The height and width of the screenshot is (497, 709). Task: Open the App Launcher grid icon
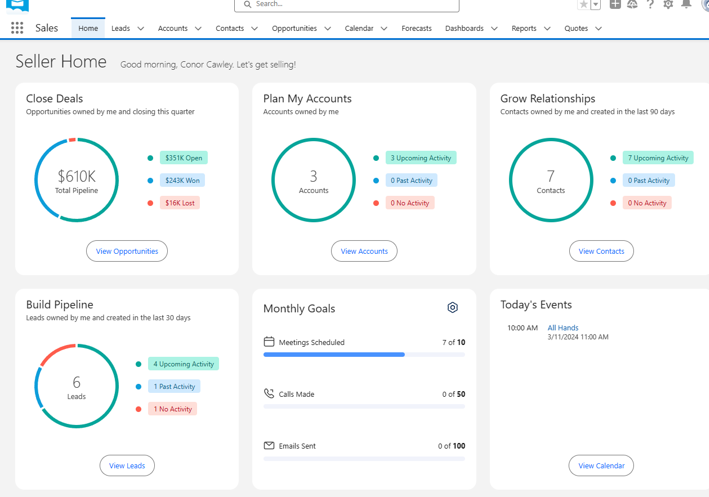point(17,29)
